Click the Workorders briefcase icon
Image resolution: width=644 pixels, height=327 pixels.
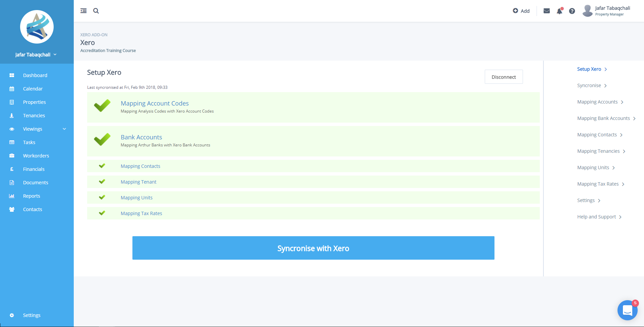click(12, 156)
